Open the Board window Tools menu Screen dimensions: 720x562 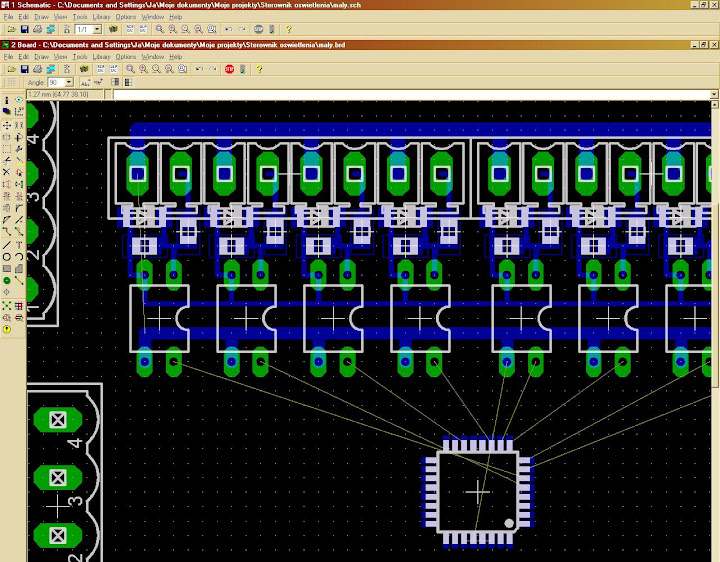coord(80,56)
